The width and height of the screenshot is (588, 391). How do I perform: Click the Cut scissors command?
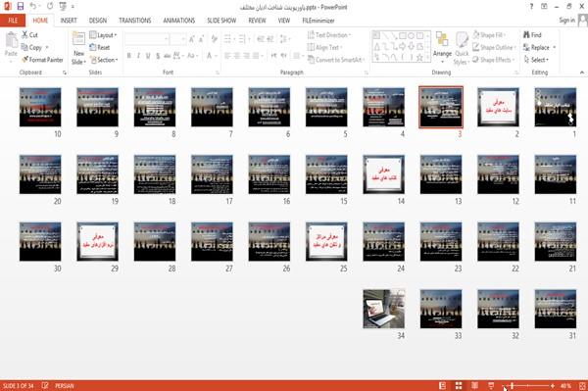click(29, 35)
